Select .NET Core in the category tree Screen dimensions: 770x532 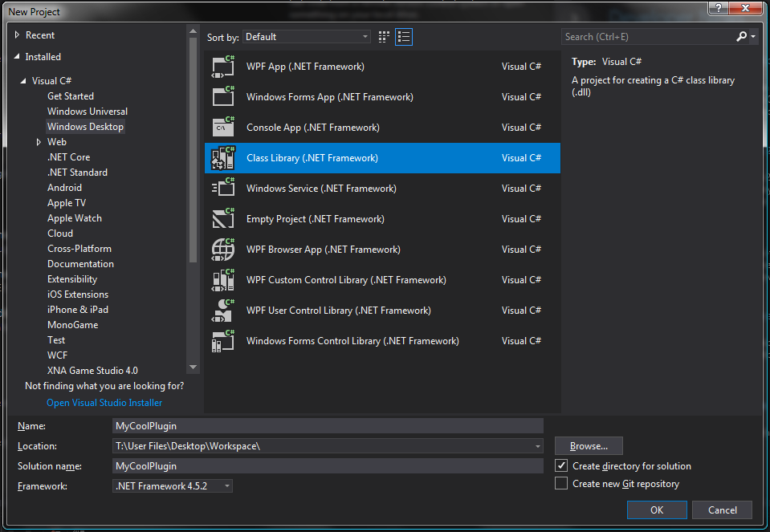coord(68,157)
